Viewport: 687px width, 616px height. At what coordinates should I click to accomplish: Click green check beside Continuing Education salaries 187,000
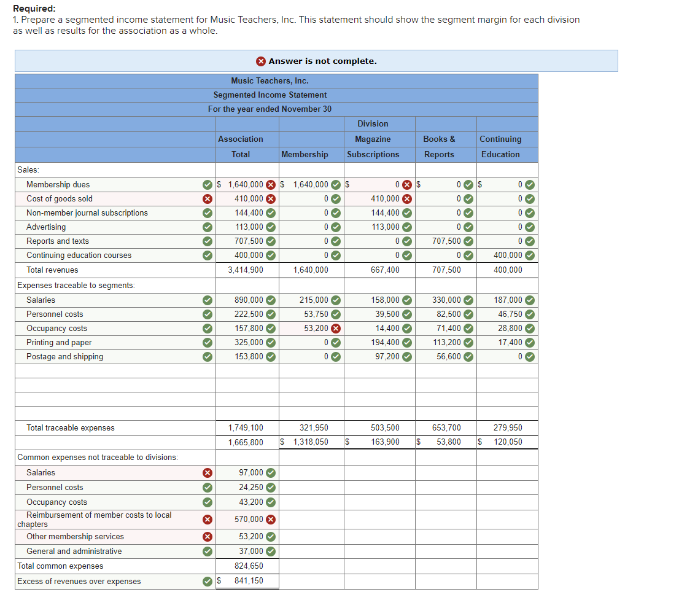pos(530,300)
